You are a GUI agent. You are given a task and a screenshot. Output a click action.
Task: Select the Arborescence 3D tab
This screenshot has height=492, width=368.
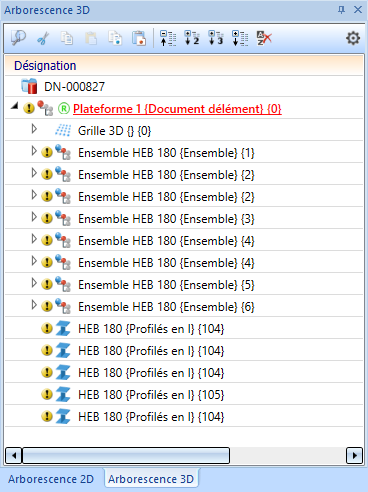point(151,479)
